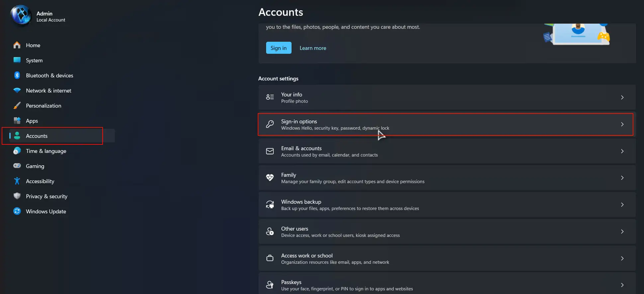Click 'Other users' title text
Screen dimensions: 644x294
point(295,229)
